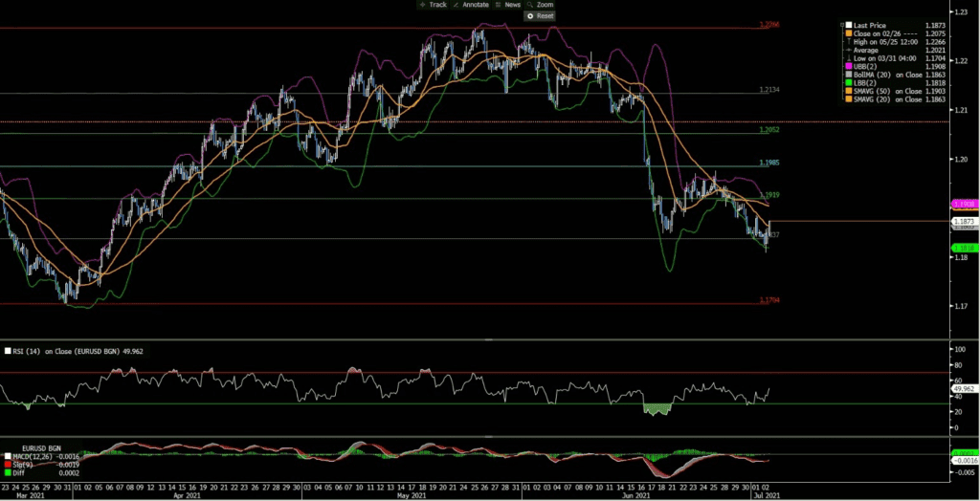Click the SMAVG (50) orange swatch
Image resolution: width=980 pixels, height=501 pixels.
(x=849, y=91)
